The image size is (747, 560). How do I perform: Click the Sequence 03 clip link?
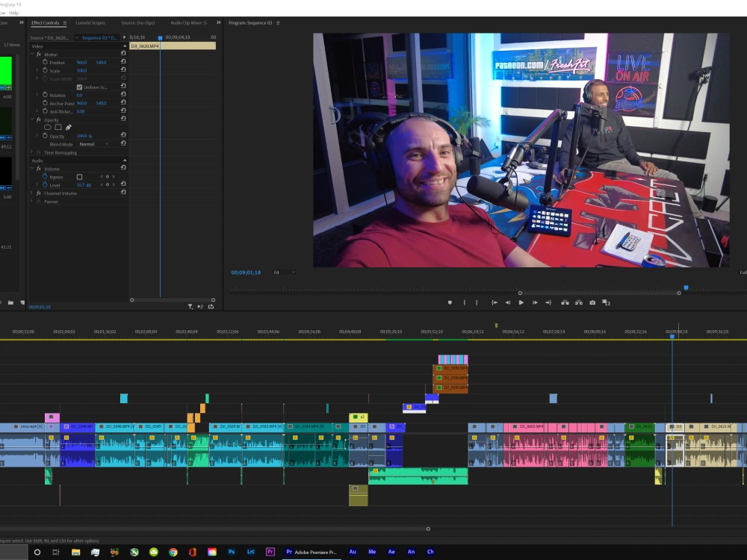[99, 37]
